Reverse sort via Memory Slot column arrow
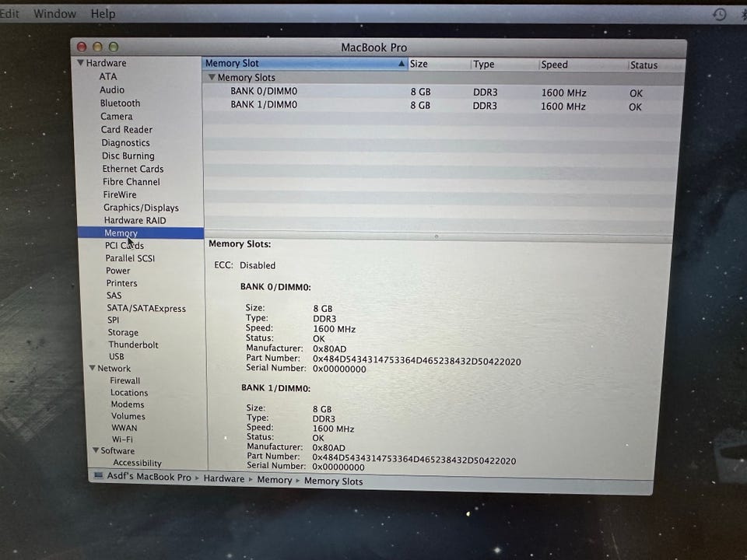The image size is (747, 560). (x=402, y=63)
